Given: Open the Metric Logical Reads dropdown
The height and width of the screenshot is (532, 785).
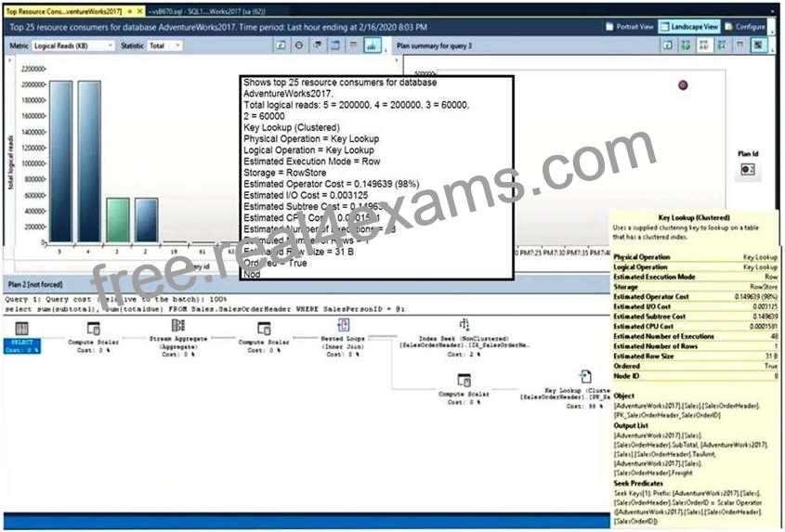Looking at the screenshot, I should [x=73, y=45].
